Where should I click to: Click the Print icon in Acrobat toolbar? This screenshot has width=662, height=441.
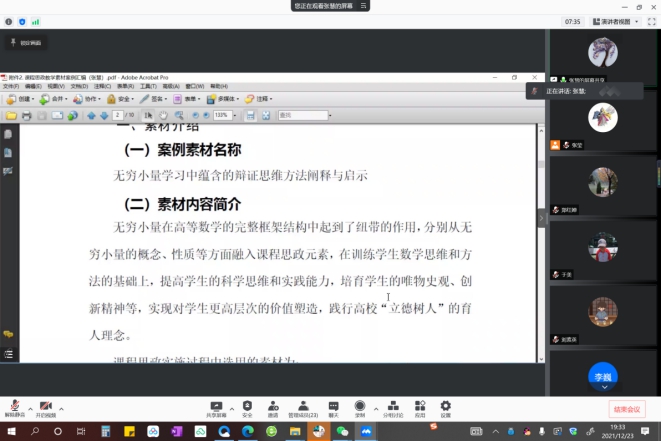pos(27,115)
